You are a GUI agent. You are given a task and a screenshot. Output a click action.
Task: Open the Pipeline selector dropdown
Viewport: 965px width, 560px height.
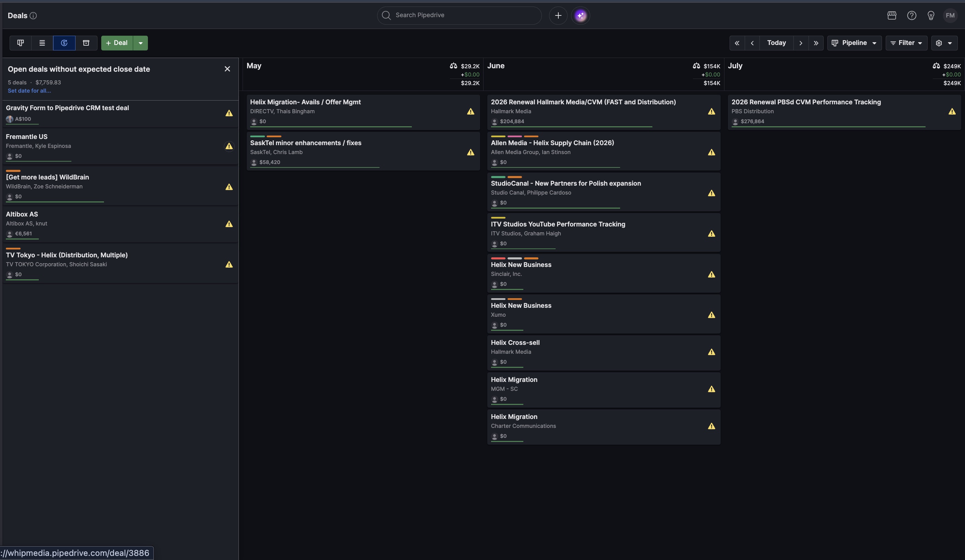tap(854, 43)
